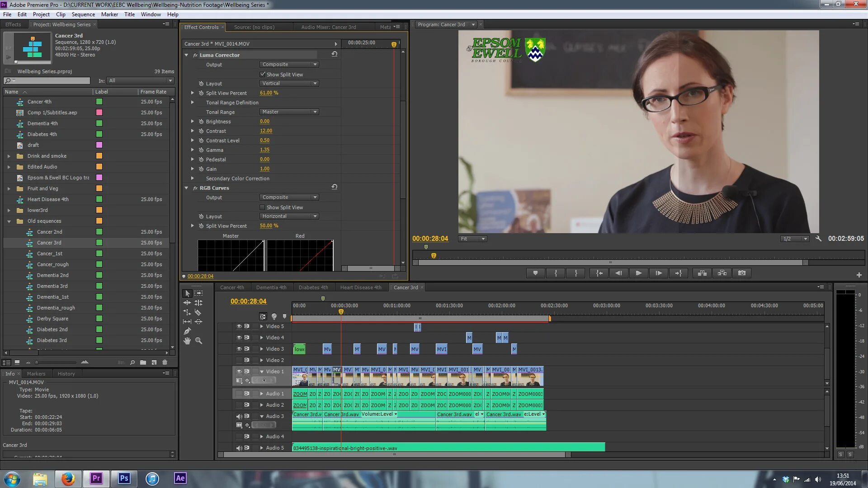Click the Razor tool icon in toolbar
This screenshot has height=488, width=868.
click(x=198, y=312)
